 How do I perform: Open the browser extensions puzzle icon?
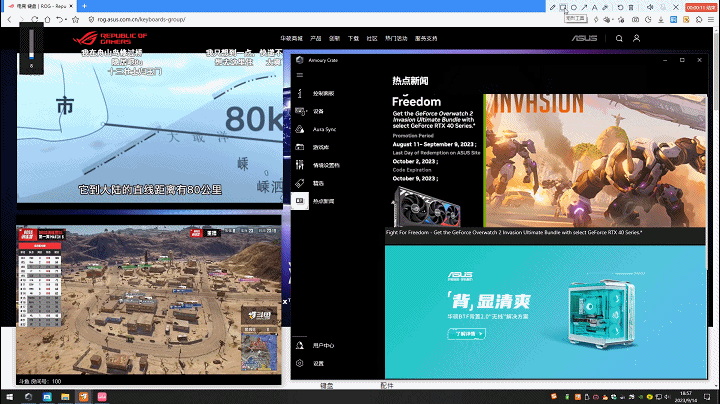699,20
